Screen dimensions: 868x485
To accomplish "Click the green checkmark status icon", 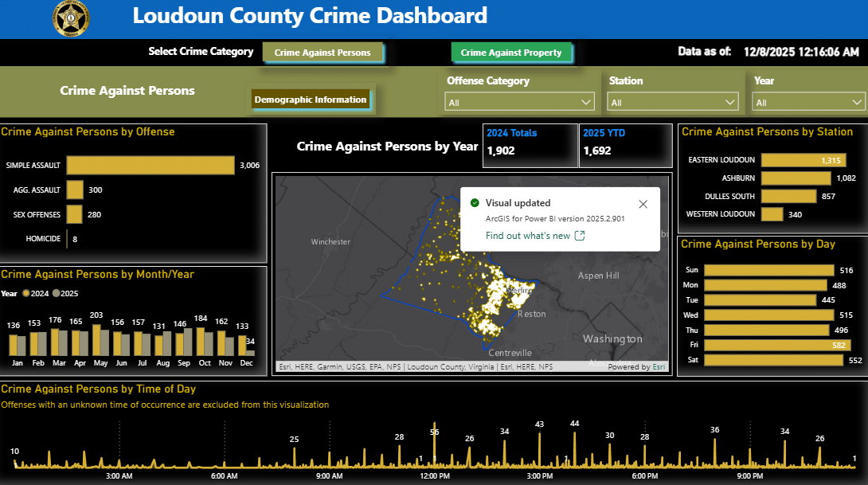I will 475,203.
